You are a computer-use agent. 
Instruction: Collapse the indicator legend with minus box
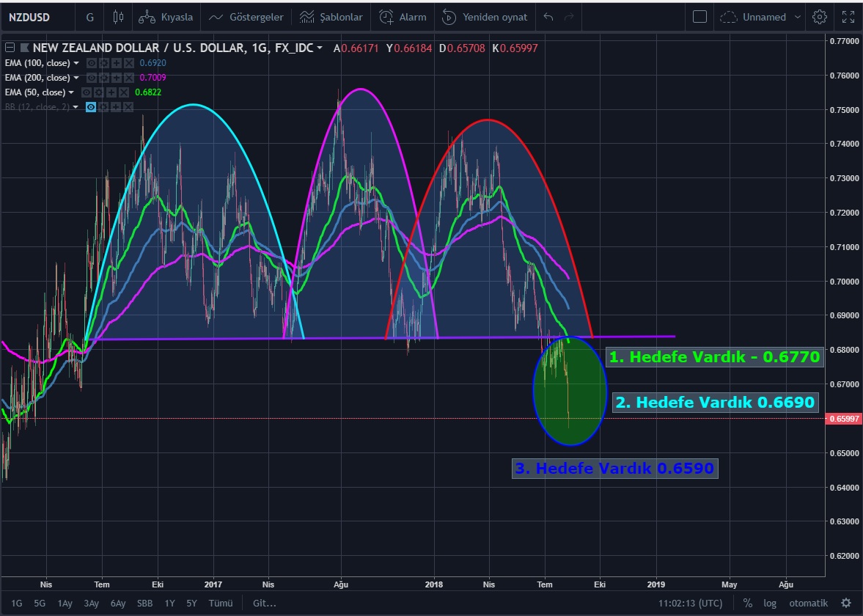pos(10,48)
